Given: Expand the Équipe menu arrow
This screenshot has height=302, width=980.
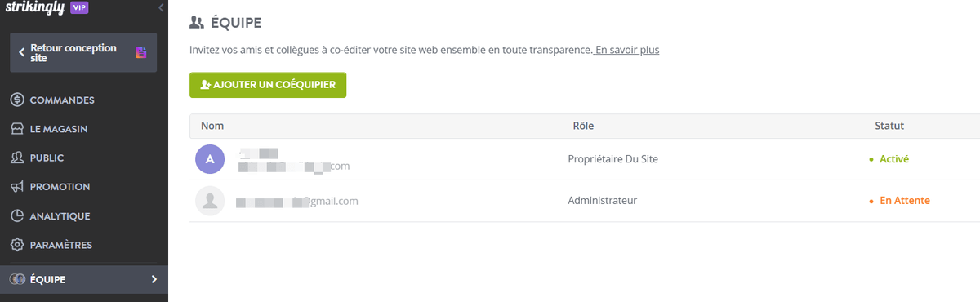Looking at the screenshot, I should click(x=154, y=280).
